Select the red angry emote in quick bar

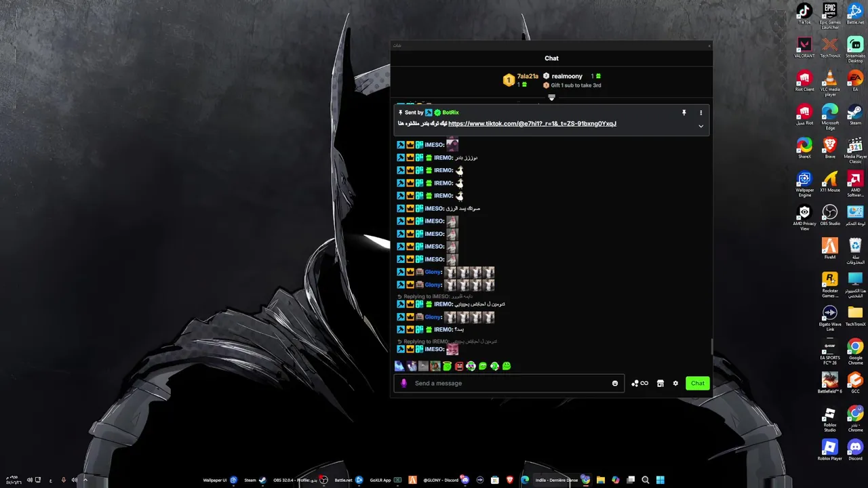(x=459, y=366)
